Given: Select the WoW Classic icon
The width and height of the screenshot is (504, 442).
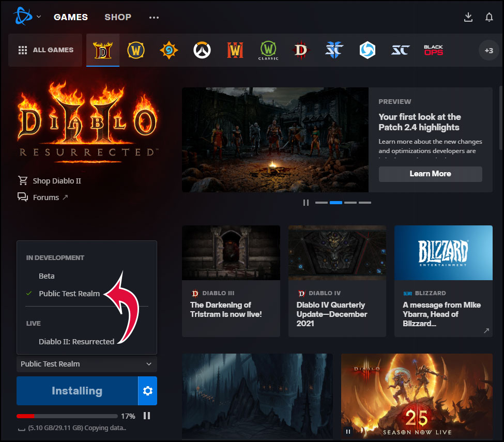Looking at the screenshot, I should (x=268, y=50).
